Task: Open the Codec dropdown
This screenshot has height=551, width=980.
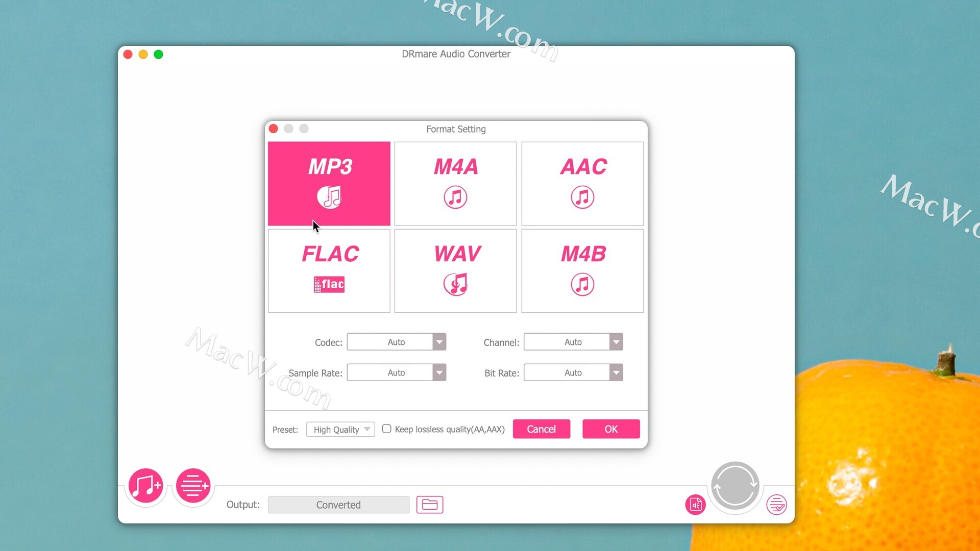Action: pyautogui.click(x=397, y=342)
